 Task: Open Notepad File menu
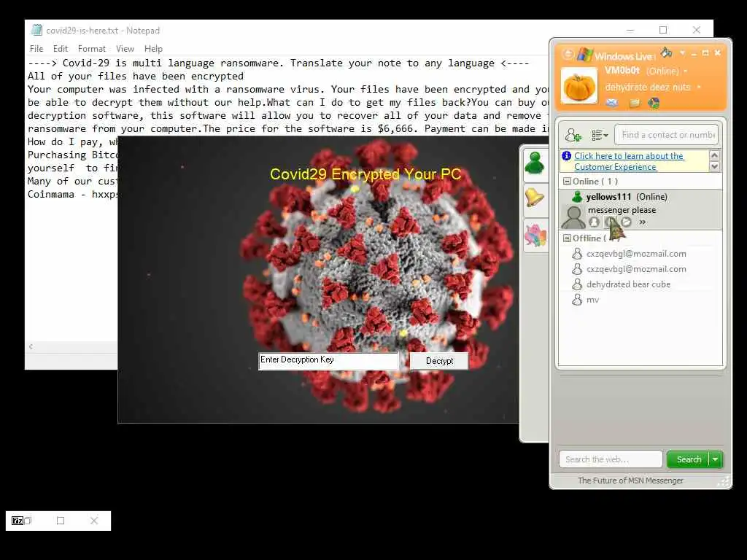tap(36, 49)
